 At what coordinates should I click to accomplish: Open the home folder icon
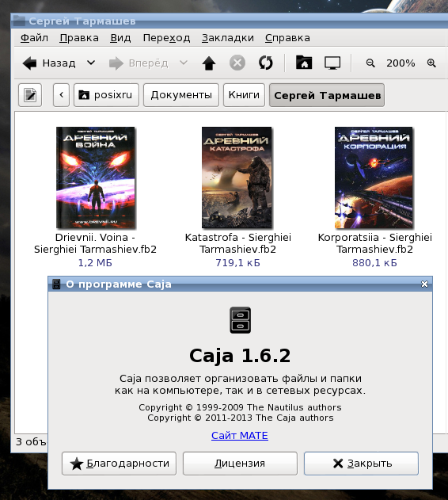coord(304,62)
